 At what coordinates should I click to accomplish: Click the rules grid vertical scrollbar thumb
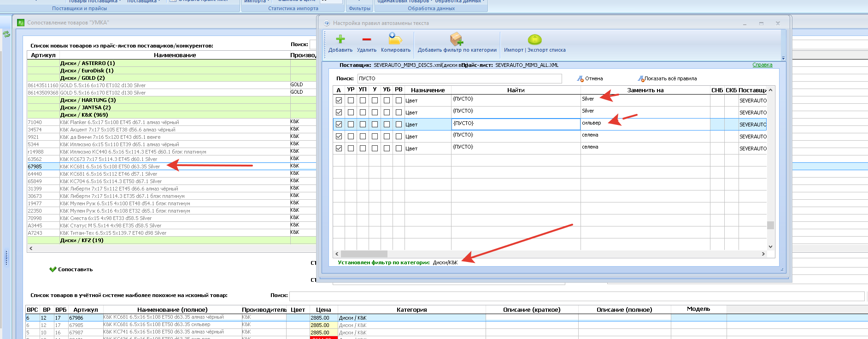click(x=770, y=225)
